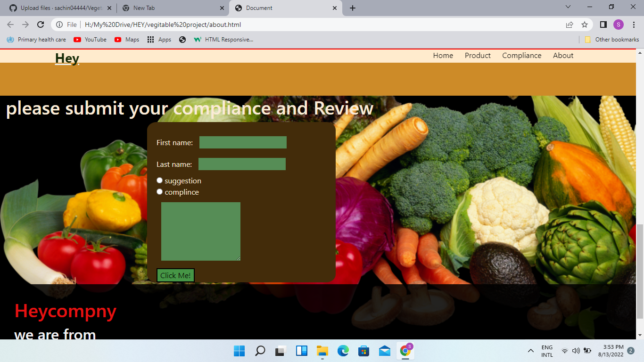The width and height of the screenshot is (644, 362).
Task: Open the tab search dropdown
Action: click(x=567, y=8)
